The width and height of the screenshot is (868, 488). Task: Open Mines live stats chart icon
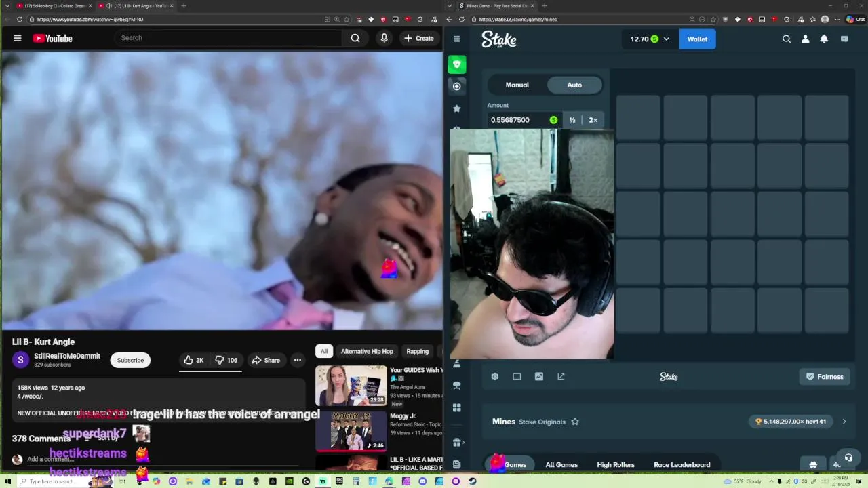click(539, 377)
